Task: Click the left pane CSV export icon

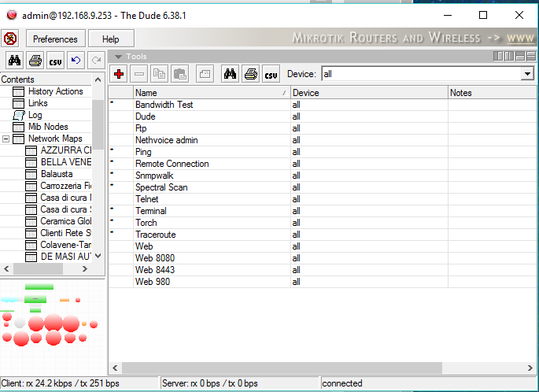Action: pos(55,61)
